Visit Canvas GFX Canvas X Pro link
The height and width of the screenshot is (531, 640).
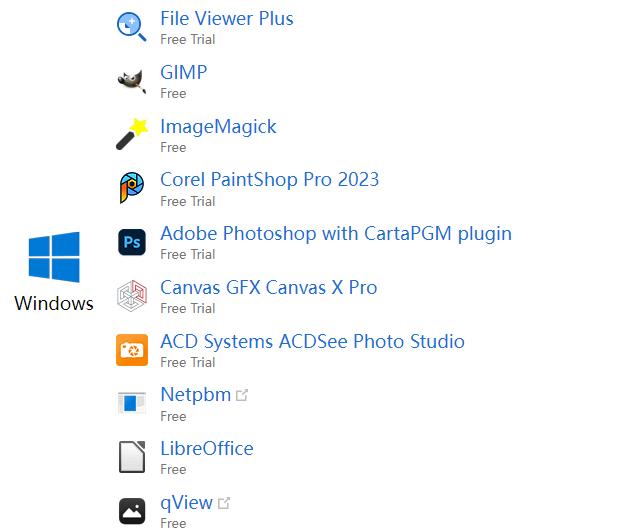click(268, 288)
